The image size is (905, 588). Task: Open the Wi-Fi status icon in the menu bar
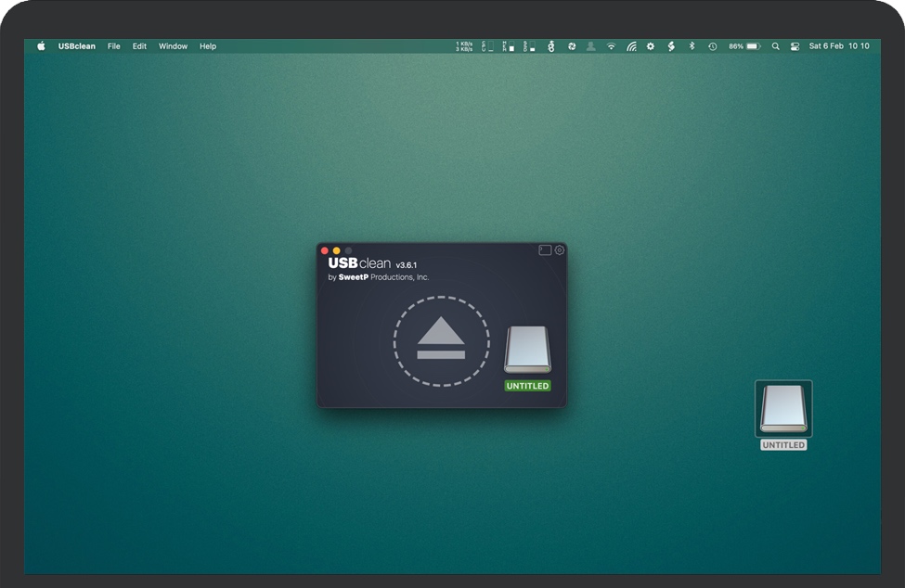pyautogui.click(x=611, y=46)
